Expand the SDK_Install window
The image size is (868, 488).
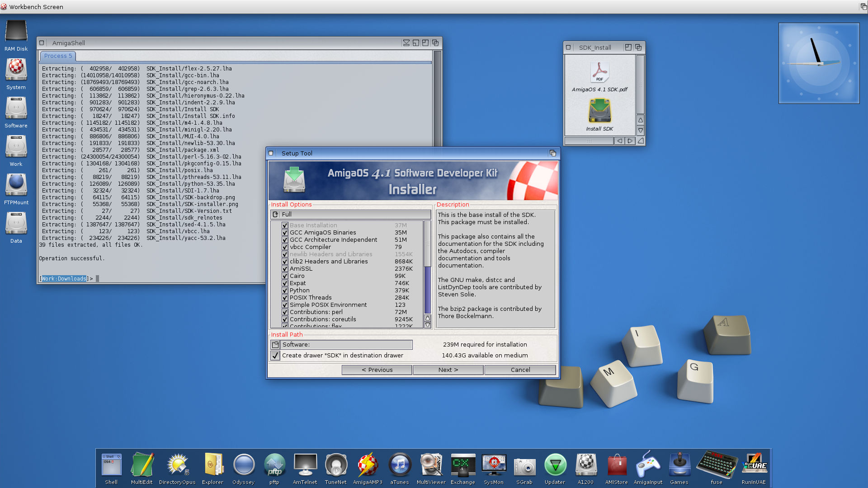pos(628,47)
